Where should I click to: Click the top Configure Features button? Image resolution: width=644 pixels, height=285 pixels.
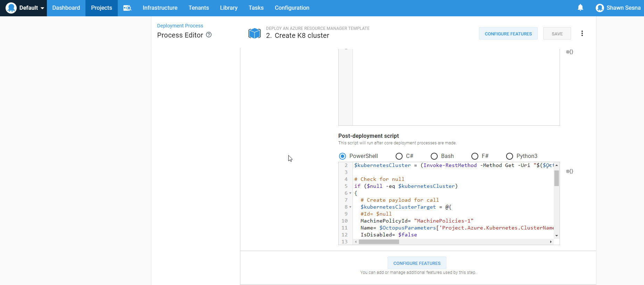click(x=508, y=34)
